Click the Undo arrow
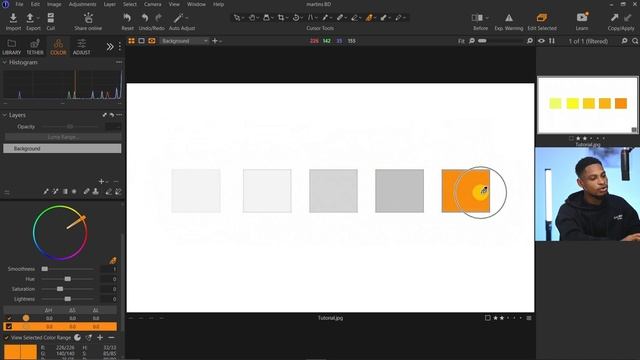The image size is (640, 360). tap(145, 18)
